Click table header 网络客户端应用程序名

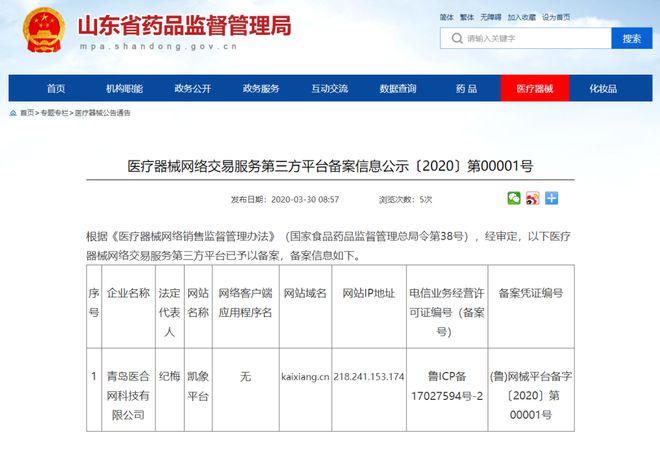tap(245, 303)
